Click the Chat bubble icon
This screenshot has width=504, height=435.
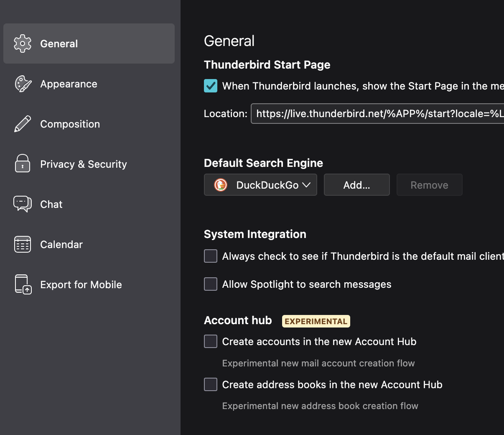click(x=23, y=204)
